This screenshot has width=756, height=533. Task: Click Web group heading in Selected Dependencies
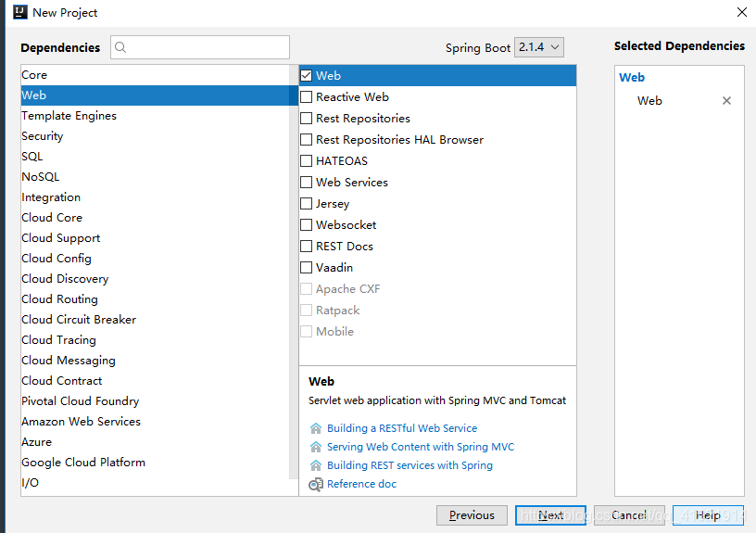pyautogui.click(x=632, y=78)
